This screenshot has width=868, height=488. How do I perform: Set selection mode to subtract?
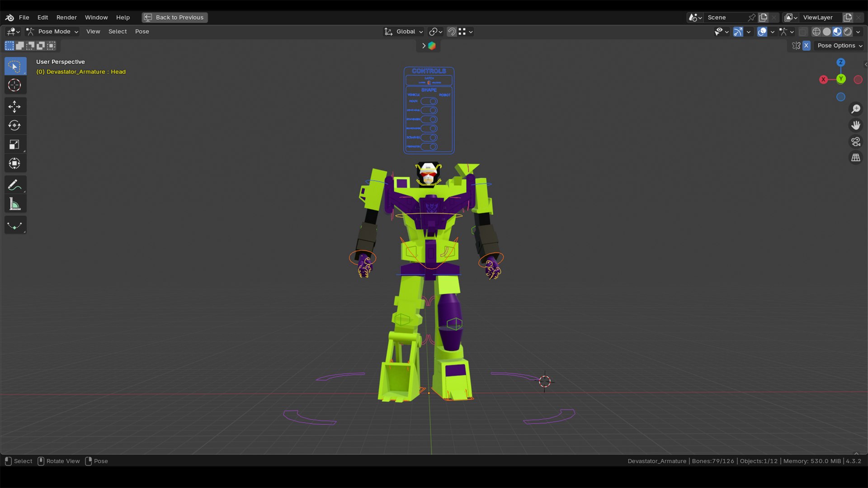click(30, 46)
